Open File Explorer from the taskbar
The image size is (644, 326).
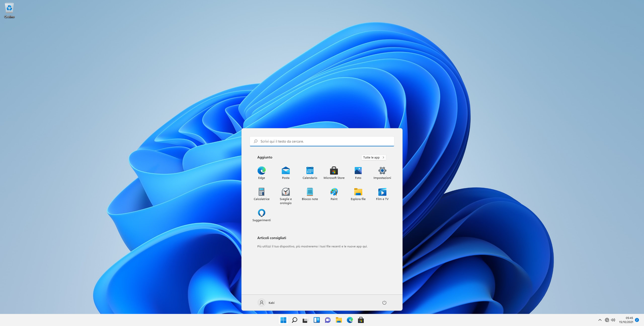(x=339, y=320)
